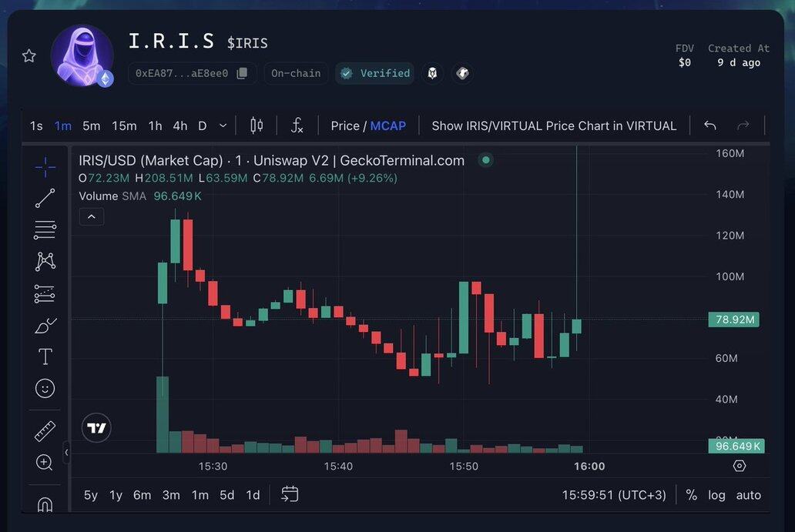Set chart range to 5d

226,495
